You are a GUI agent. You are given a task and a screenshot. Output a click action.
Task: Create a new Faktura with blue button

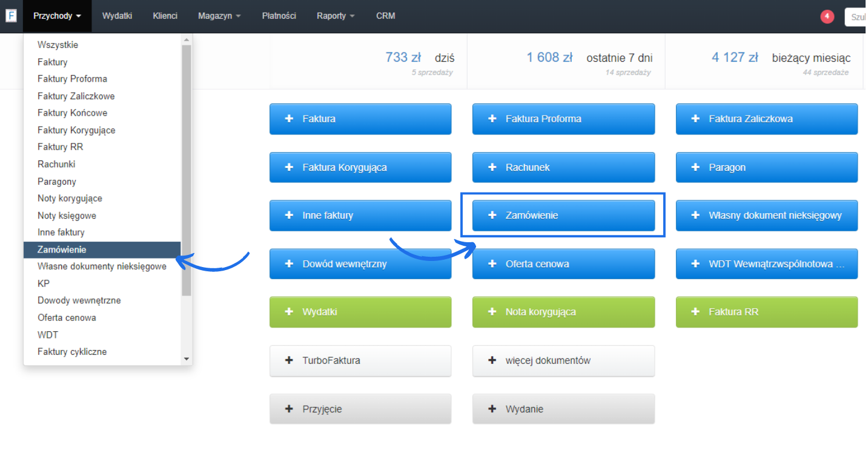(360, 119)
